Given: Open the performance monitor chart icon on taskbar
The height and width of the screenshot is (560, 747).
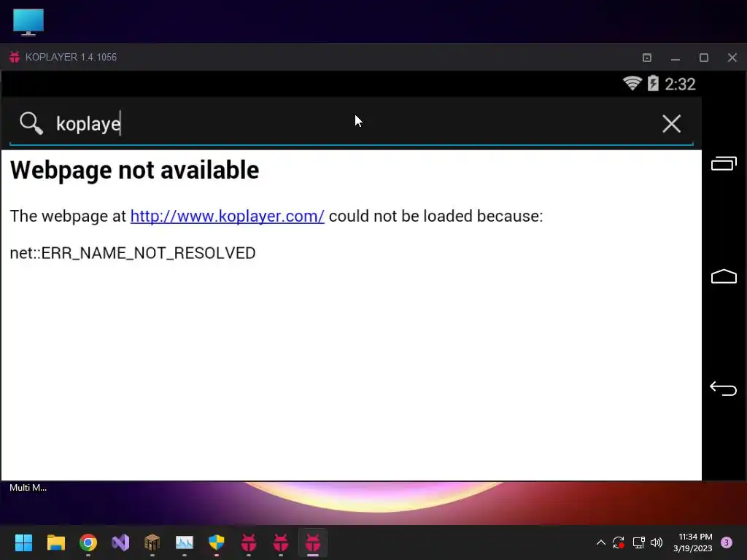Looking at the screenshot, I should pos(185,542).
